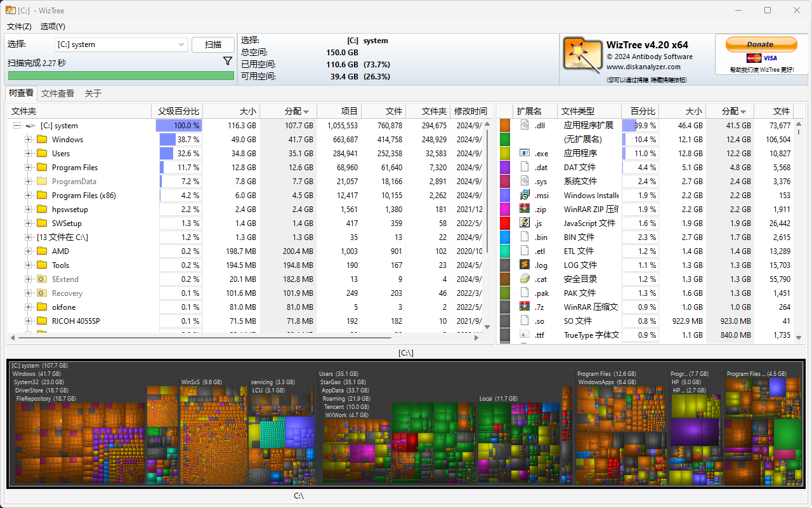The width and height of the screenshot is (812, 508).
Task: Click the .7z WinRAR archive icon
Action: (x=525, y=307)
